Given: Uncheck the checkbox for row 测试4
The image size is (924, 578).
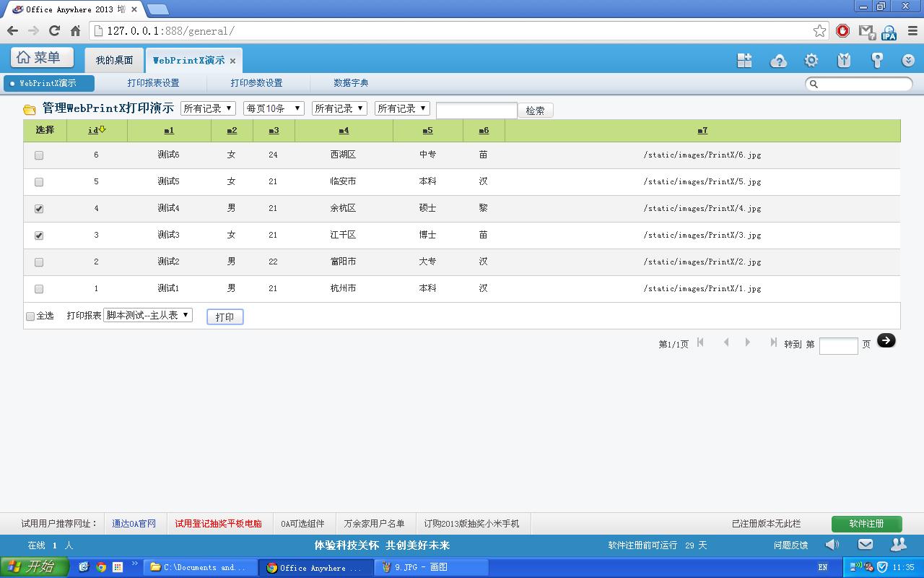Looking at the screenshot, I should click(x=39, y=209).
